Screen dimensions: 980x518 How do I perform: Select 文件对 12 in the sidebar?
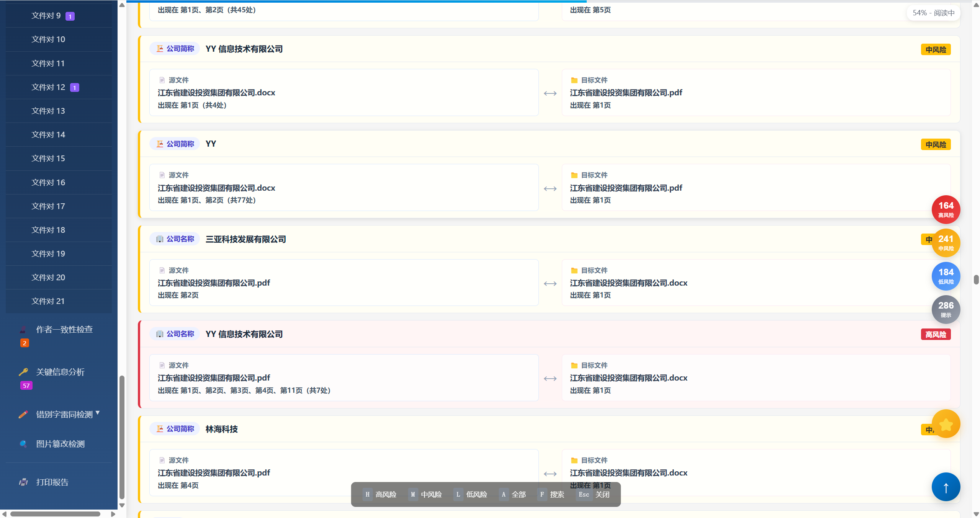pos(59,87)
